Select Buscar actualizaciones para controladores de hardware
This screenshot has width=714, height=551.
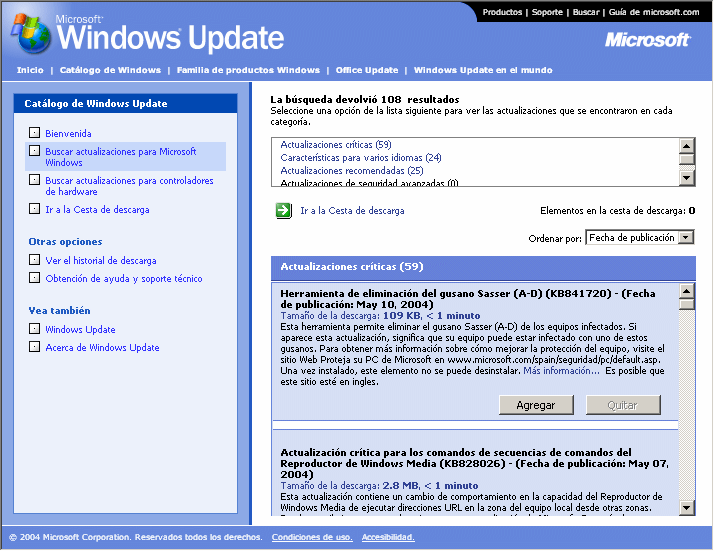coord(129,186)
